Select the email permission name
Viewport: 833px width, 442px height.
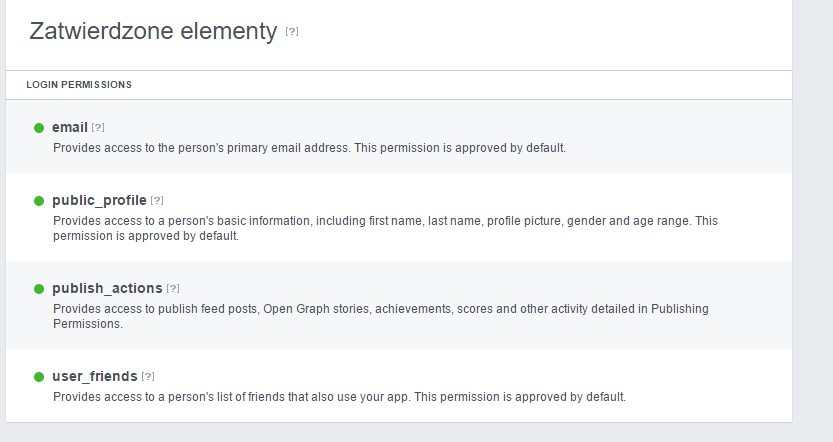(70, 128)
